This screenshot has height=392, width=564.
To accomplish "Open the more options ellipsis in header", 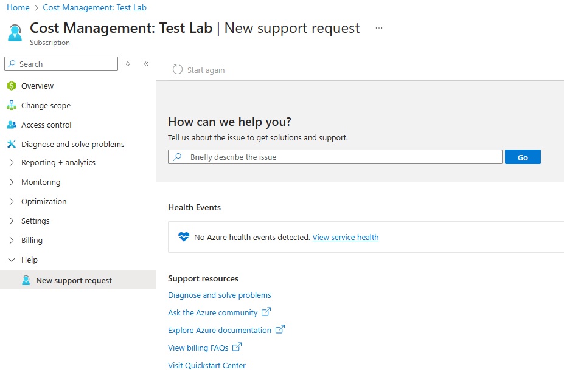I will coord(379,29).
